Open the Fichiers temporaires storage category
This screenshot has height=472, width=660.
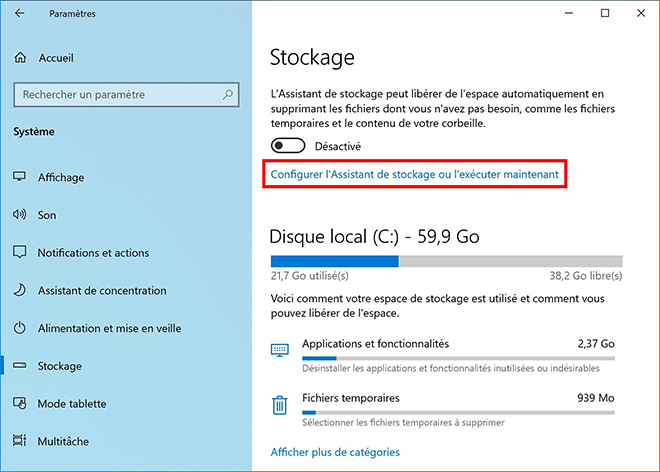coord(350,398)
